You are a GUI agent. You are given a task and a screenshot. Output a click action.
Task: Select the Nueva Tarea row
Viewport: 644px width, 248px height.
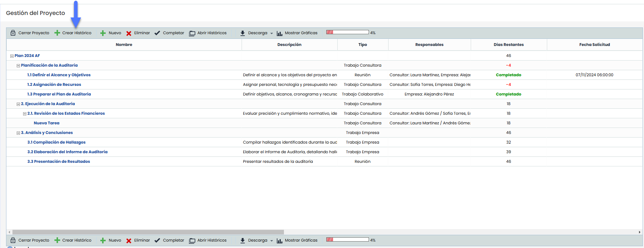point(47,123)
